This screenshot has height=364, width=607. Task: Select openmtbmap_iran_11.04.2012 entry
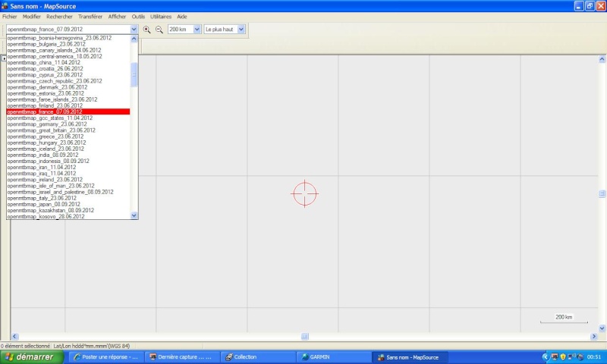coord(68,168)
